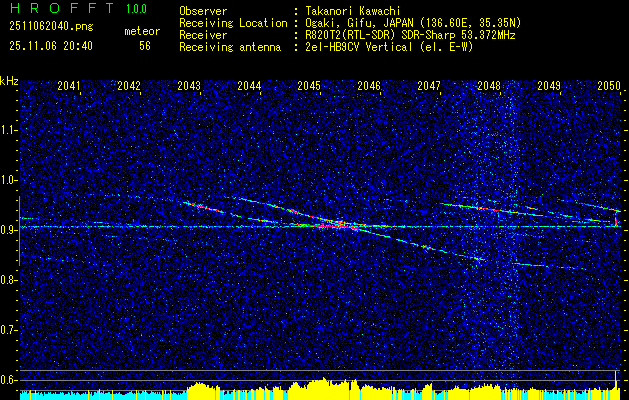Click the 0.8 frequency axis label

[8, 280]
